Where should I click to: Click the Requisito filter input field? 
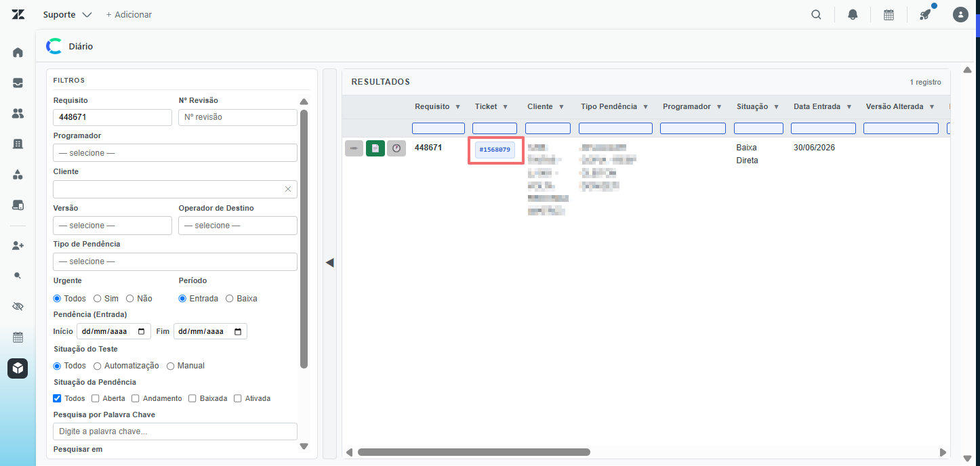(113, 117)
